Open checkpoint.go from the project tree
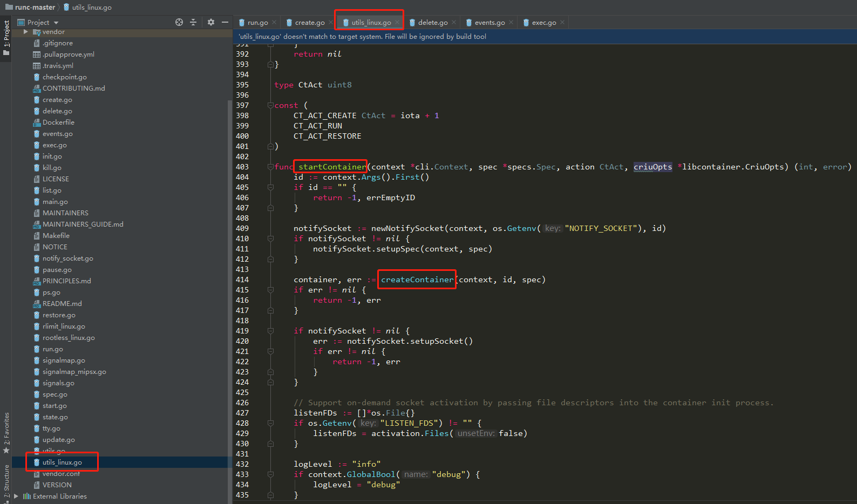 point(64,77)
